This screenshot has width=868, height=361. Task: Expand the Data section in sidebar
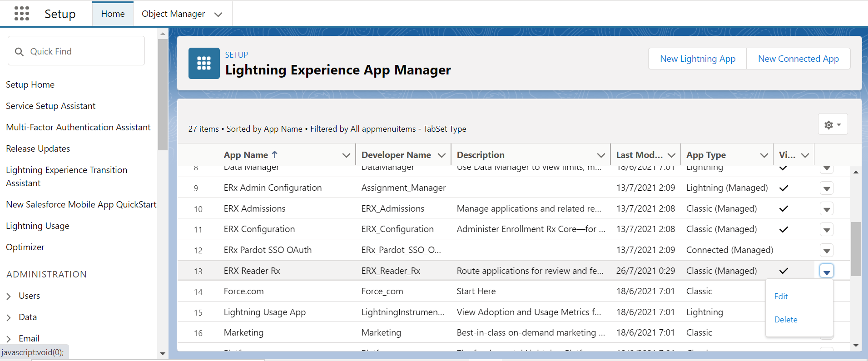pyautogui.click(x=9, y=317)
